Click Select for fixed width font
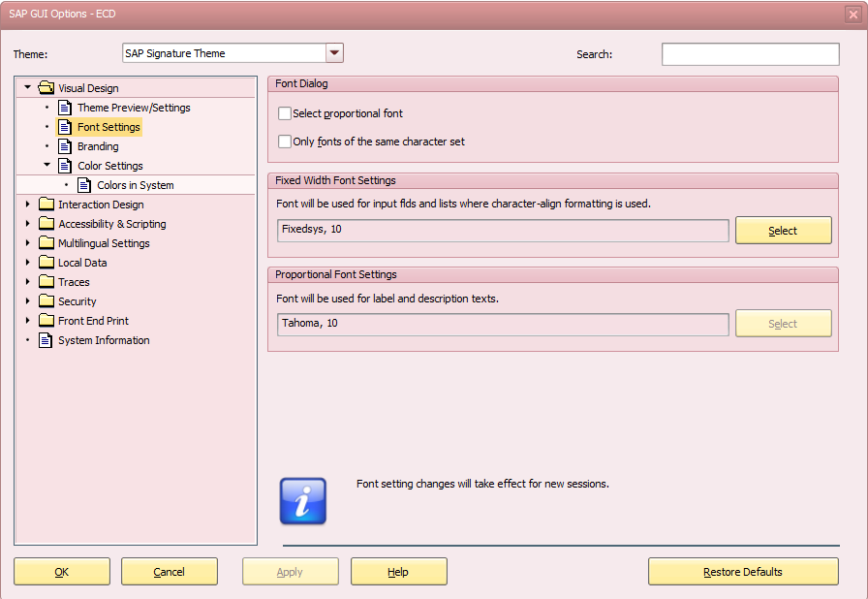868x599 pixels. pos(784,231)
